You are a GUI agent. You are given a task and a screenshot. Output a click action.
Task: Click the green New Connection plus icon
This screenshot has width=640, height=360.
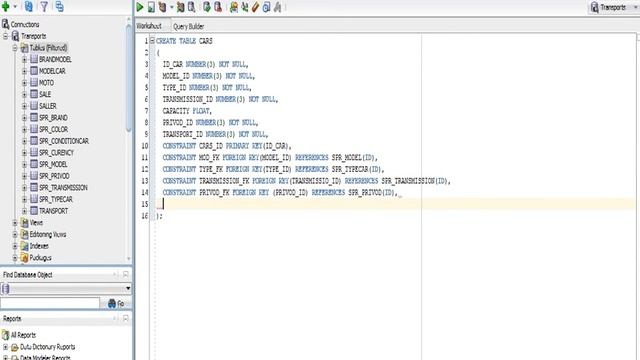(x=6, y=6)
